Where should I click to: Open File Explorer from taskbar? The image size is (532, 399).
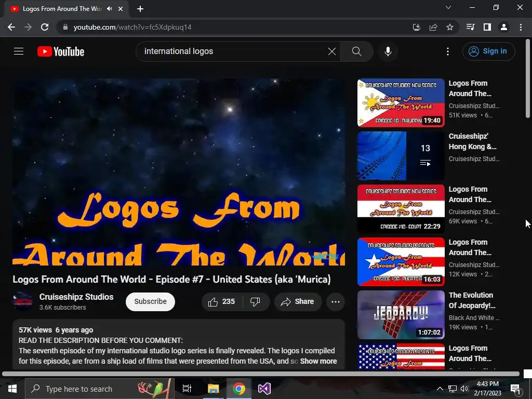pos(214,389)
